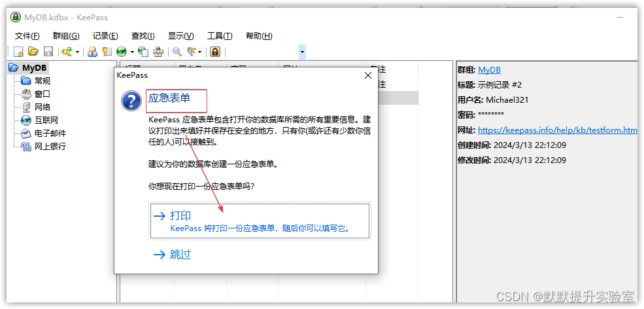
Task: Click the 跳过 option in the dialog
Action: pyautogui.click(x=172, y=255)
